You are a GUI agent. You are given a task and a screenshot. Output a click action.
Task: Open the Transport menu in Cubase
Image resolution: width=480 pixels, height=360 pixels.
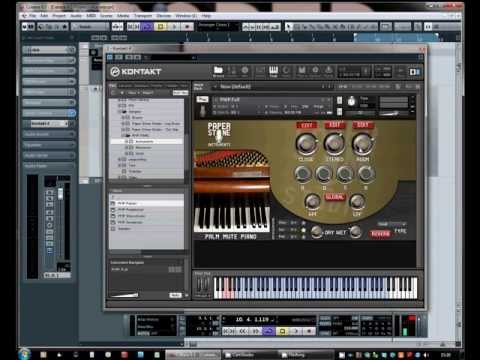pos(143,16)
